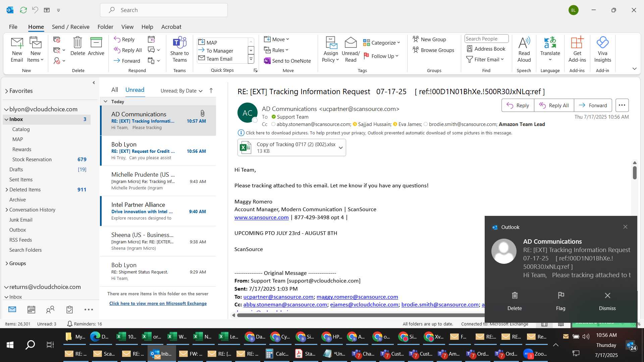Click Reply button in the reading pane
This screenshot has width=644, height=362.
(518, 105)
